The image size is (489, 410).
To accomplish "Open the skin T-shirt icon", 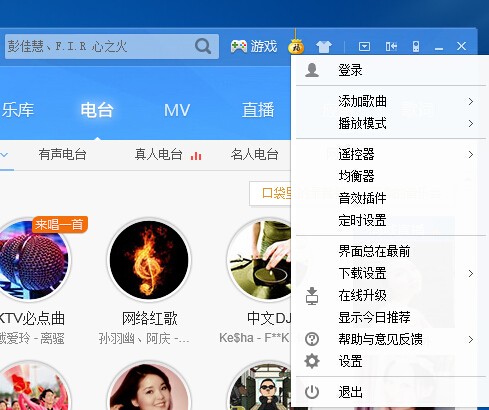I will [324, 47].
